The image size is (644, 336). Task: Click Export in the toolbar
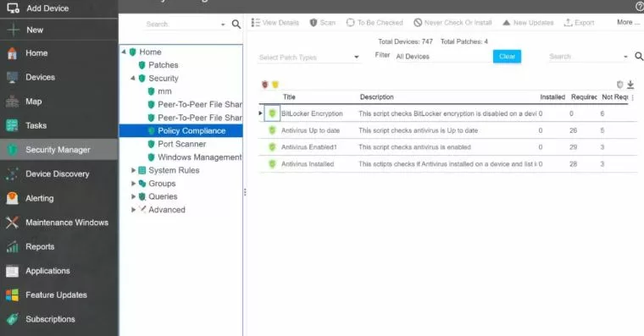click(x=579, y=23)
